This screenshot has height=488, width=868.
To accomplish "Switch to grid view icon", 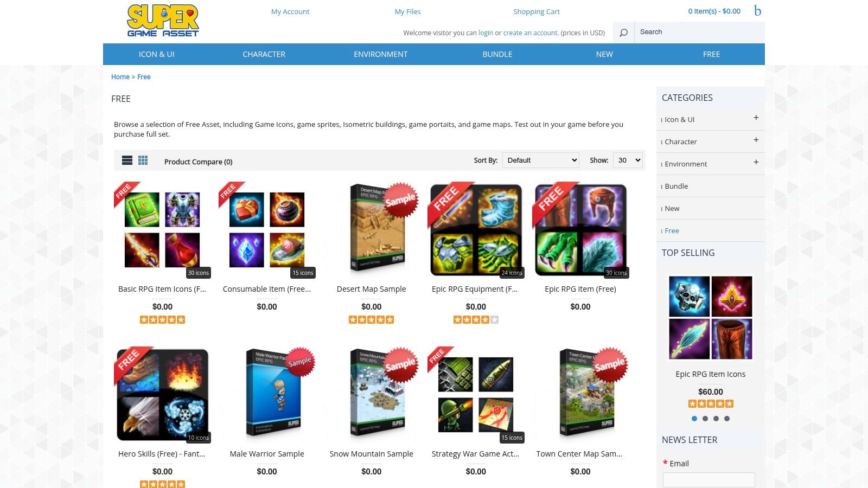I will tap(143, 160).
